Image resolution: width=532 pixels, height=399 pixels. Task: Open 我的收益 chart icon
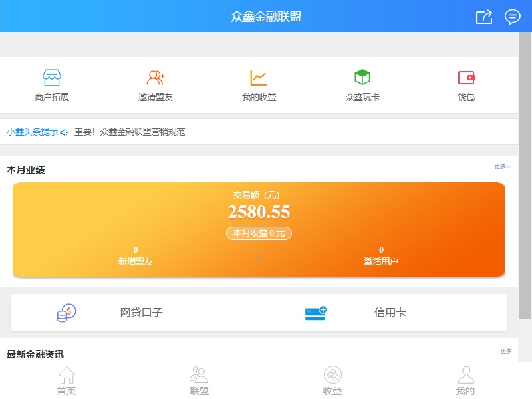pos(259,78)
